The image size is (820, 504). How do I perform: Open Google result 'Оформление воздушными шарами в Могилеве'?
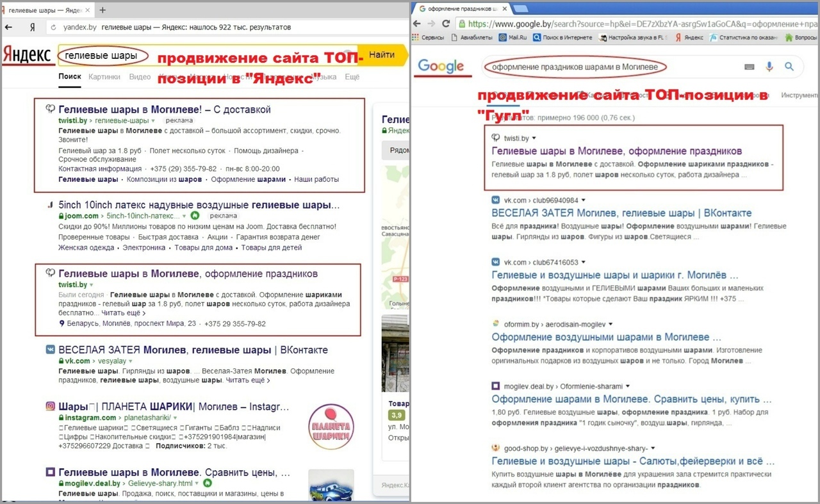tap(607, 337)
